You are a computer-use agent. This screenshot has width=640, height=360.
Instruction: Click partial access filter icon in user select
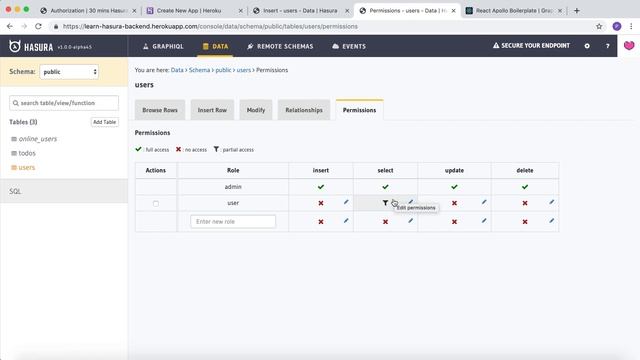[385, 203]
